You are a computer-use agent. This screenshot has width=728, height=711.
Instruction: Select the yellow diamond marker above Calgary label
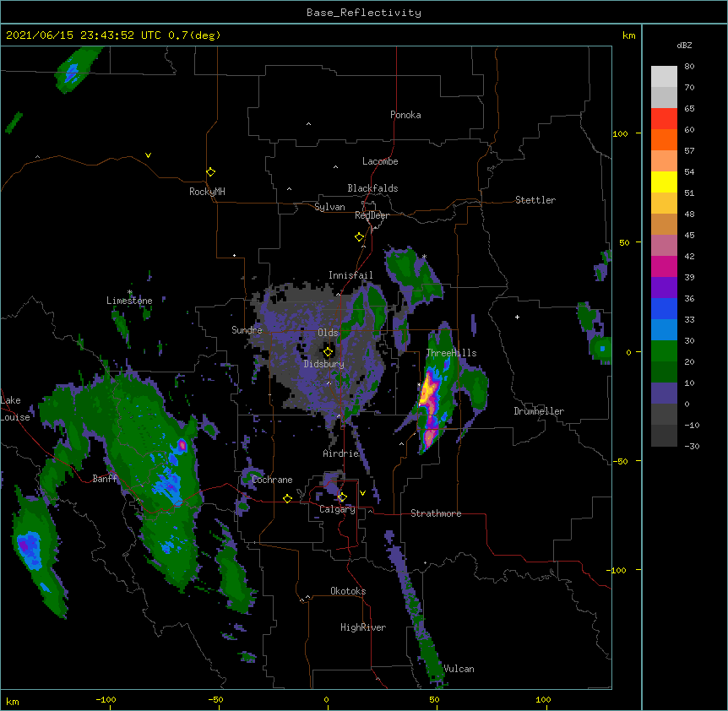coord(342,497)
